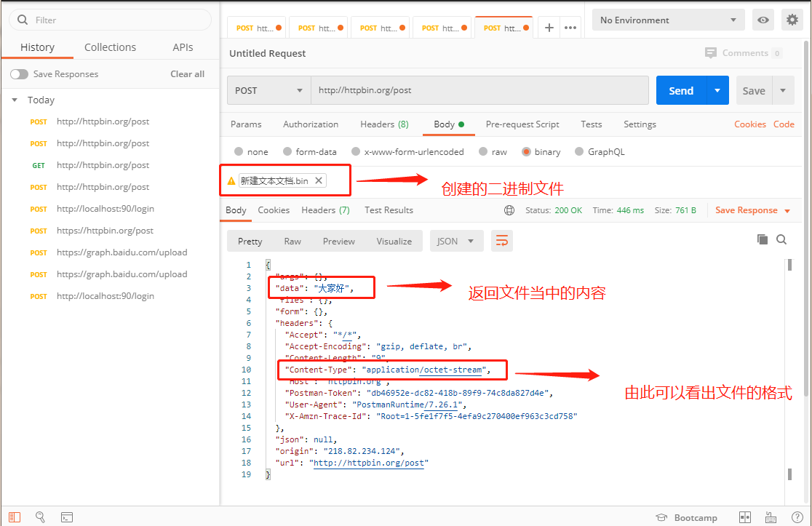Copy response body with the copy icon
Screen dimensions: 812x526
tap(763, 239)
